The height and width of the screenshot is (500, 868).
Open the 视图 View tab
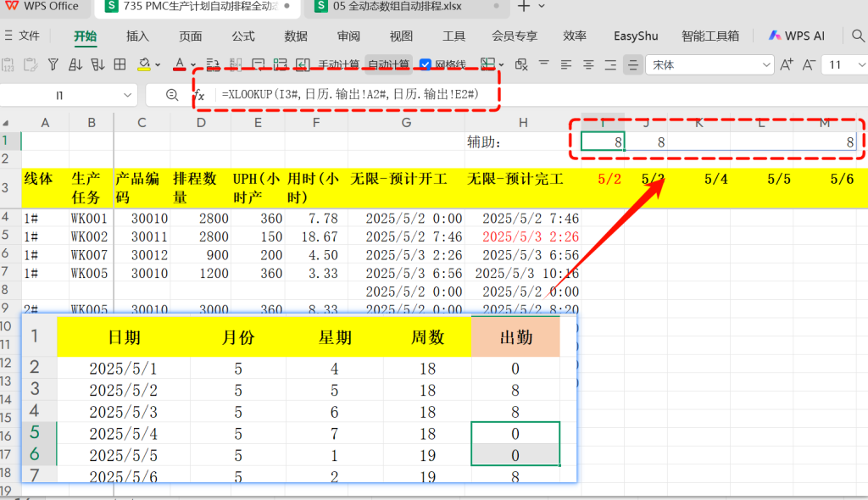pos(401,36)
